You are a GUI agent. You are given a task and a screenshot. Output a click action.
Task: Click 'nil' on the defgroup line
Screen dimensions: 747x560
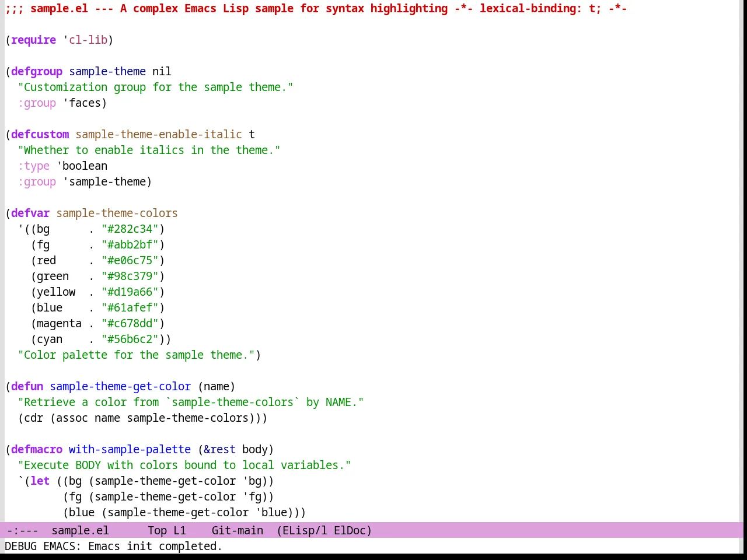(x=162, y=71)
